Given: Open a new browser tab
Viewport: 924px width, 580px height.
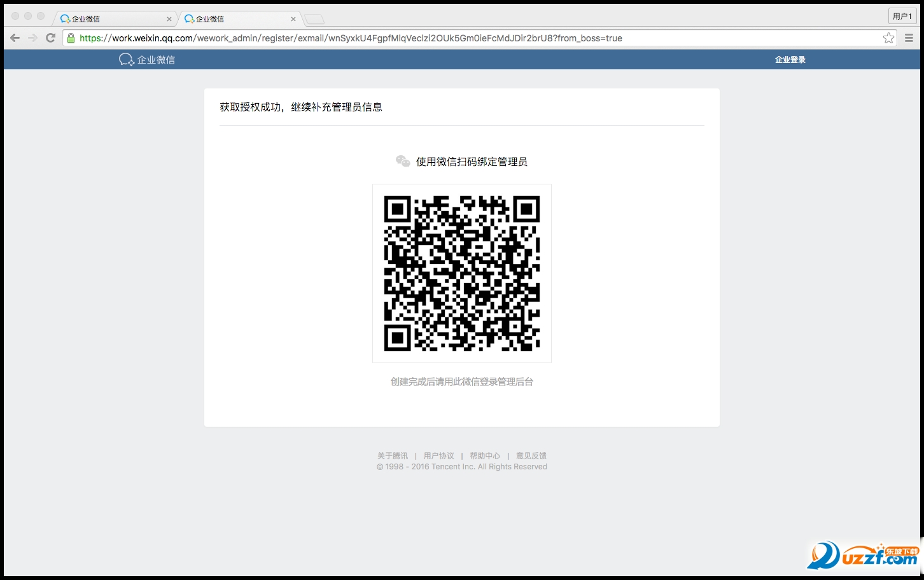Looking at the screenshot, I should click(x=314, y=19).
